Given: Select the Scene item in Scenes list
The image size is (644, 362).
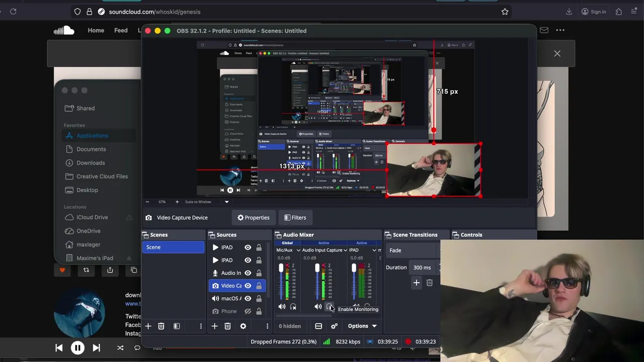Looking at the screenshot, I should click(x=173, y=247).
